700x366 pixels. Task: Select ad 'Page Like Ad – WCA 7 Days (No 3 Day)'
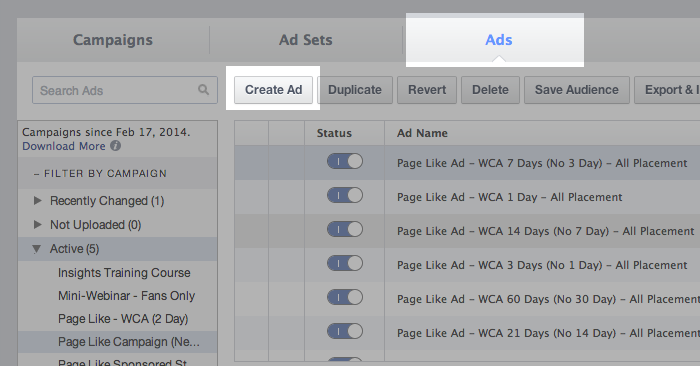click(x=542, y=163)
